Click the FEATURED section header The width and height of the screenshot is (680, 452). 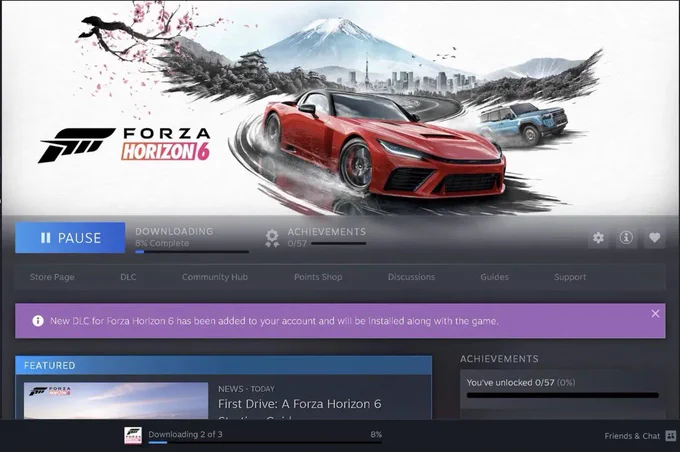[x=223, y=365]
